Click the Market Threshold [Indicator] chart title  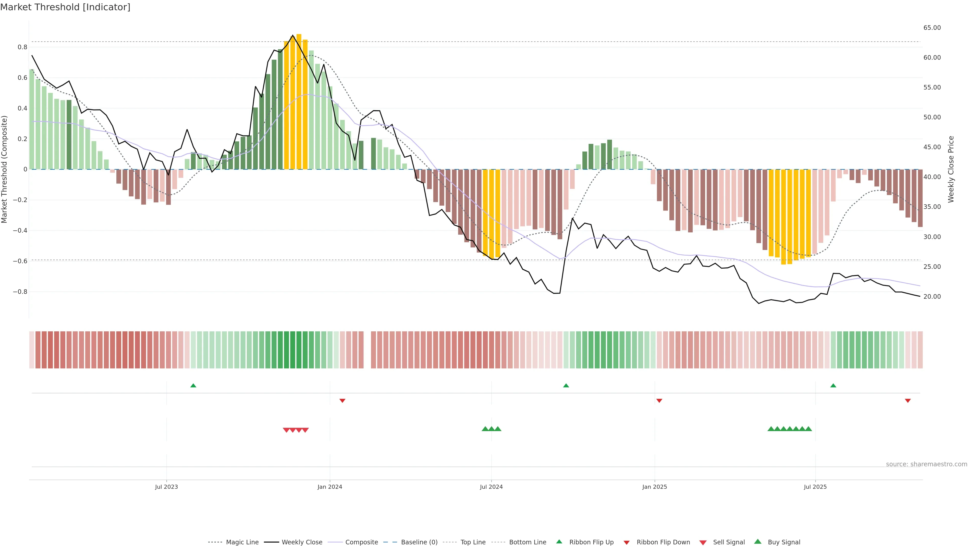[x=65, y=7]
